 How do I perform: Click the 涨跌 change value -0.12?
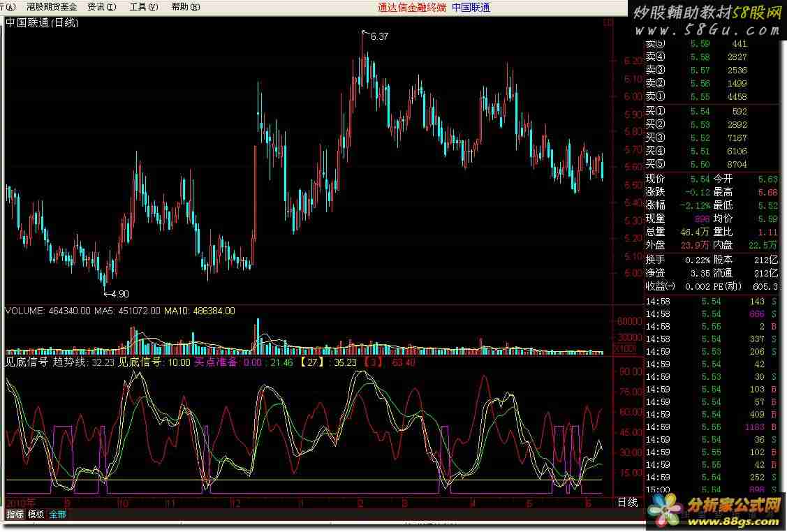[697, 192]
